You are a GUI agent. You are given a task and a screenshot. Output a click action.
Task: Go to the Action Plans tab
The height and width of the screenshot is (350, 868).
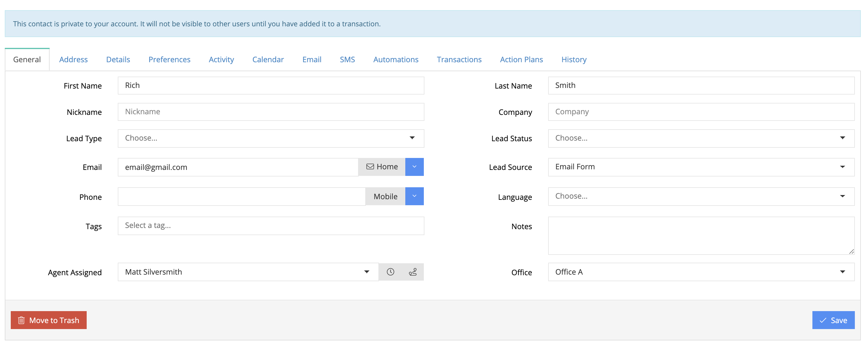point(521,60)
